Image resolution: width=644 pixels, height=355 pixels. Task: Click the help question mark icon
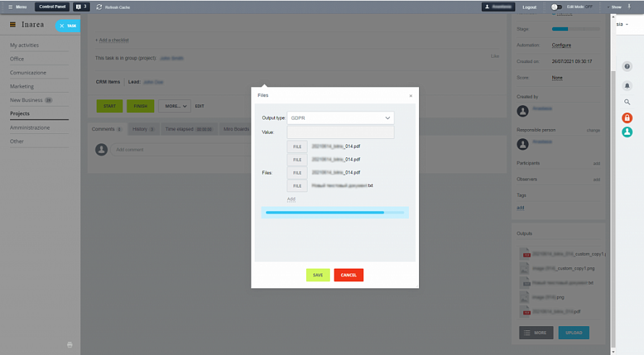(627, 67)
